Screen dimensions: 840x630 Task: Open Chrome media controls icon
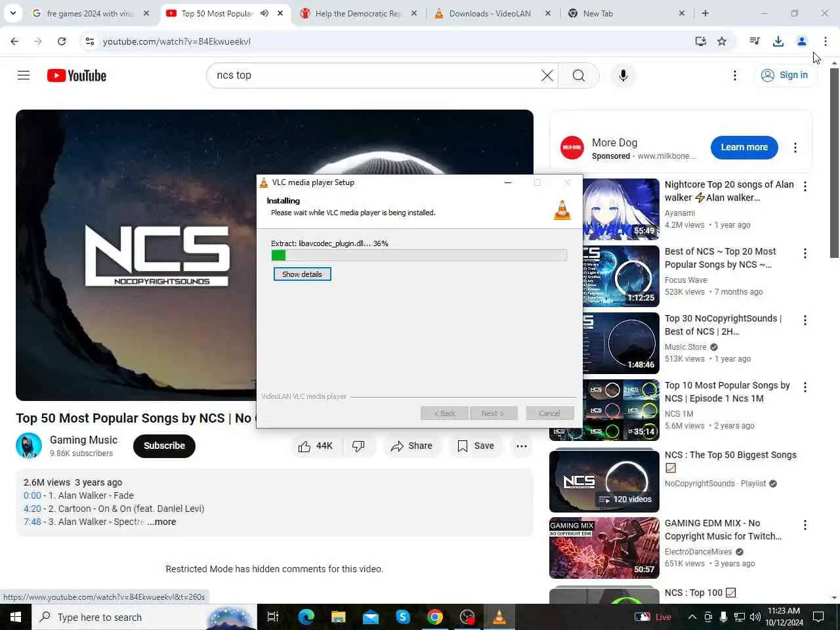click(755, 41)
